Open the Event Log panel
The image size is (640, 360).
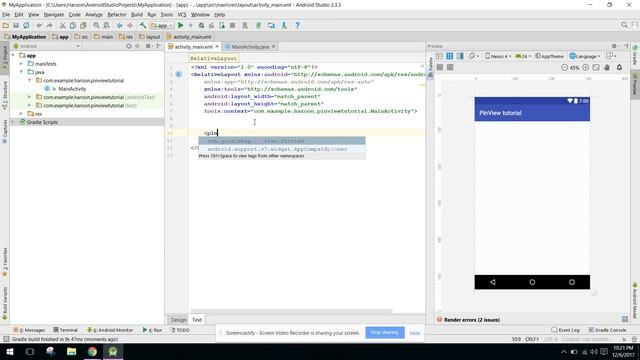[x=565, y=330]
